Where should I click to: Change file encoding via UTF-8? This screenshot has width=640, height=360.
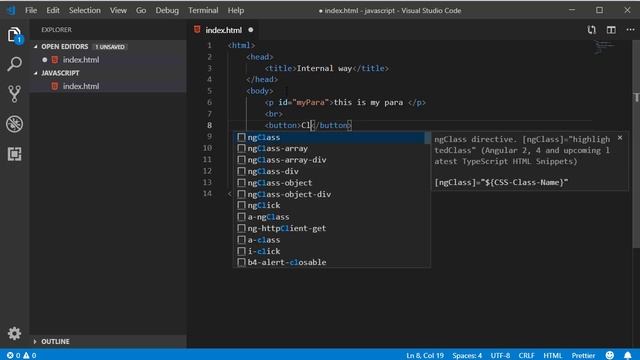click(x=500, y=355)
